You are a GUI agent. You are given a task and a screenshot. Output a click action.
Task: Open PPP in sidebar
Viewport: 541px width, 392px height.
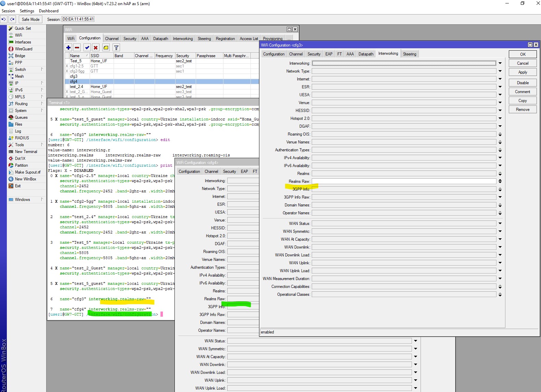18,63
